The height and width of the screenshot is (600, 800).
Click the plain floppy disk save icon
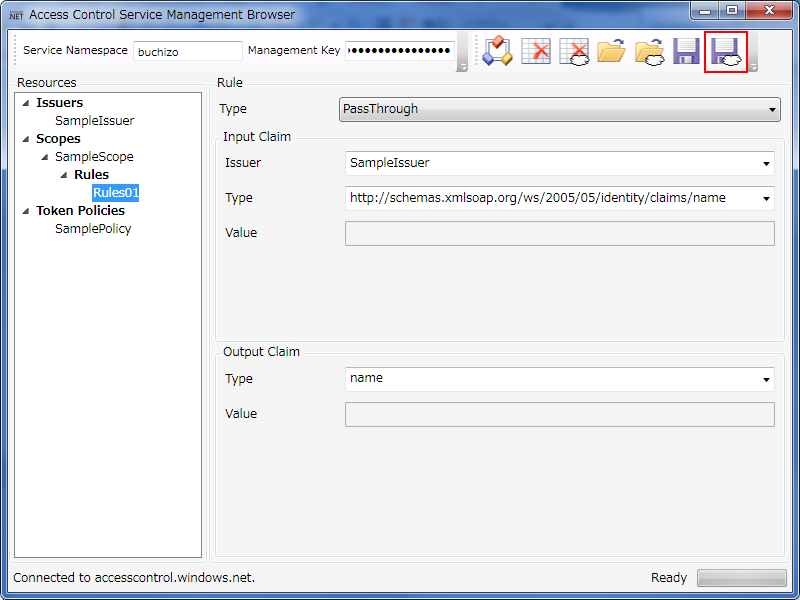coord(686,51)
